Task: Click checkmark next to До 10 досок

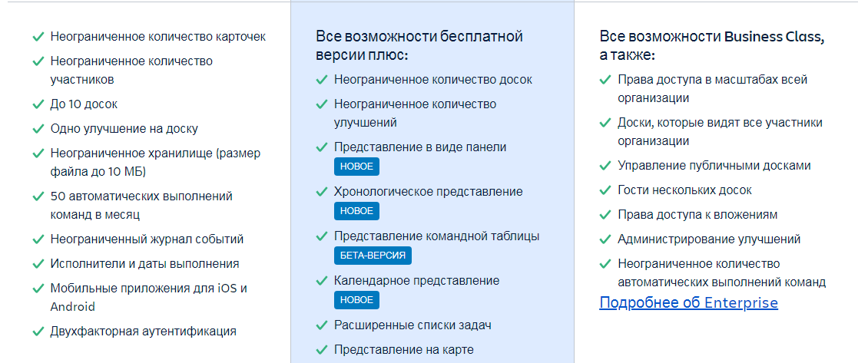Action: pos(37,104)
